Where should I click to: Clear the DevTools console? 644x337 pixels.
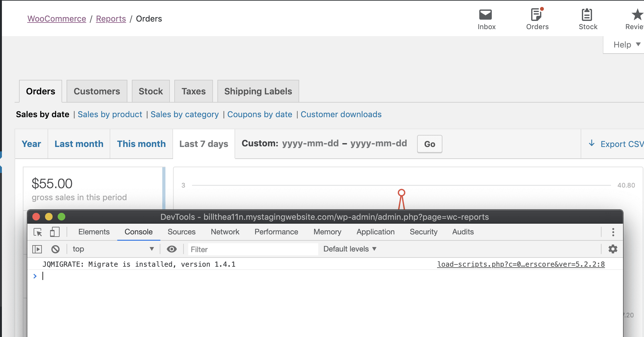[x=55, y=249]
